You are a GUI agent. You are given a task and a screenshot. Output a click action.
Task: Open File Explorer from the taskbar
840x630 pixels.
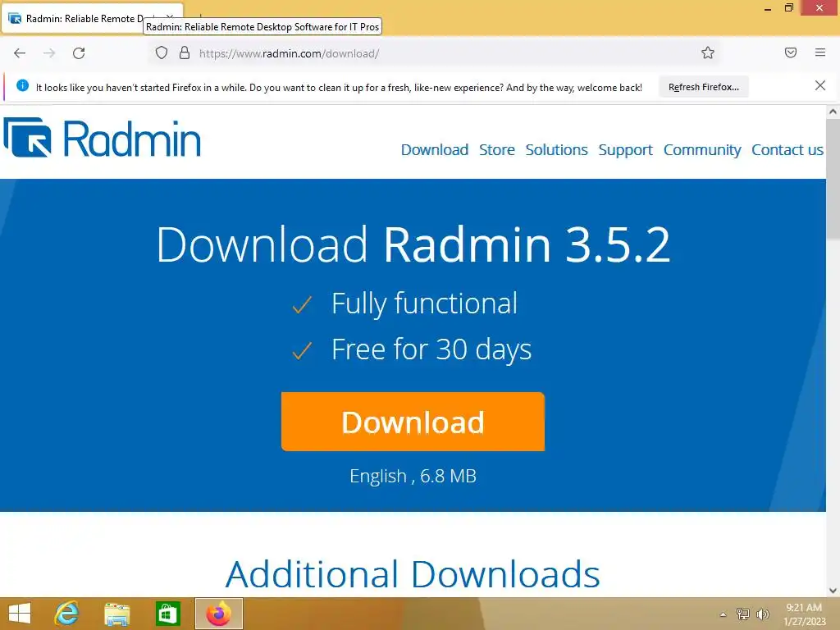click(116, 614)
